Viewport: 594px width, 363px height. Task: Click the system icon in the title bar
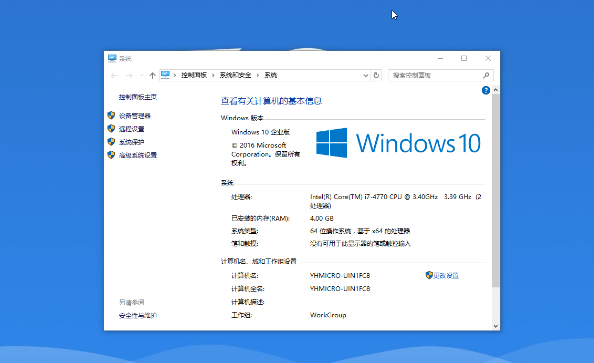click(112, 58)
